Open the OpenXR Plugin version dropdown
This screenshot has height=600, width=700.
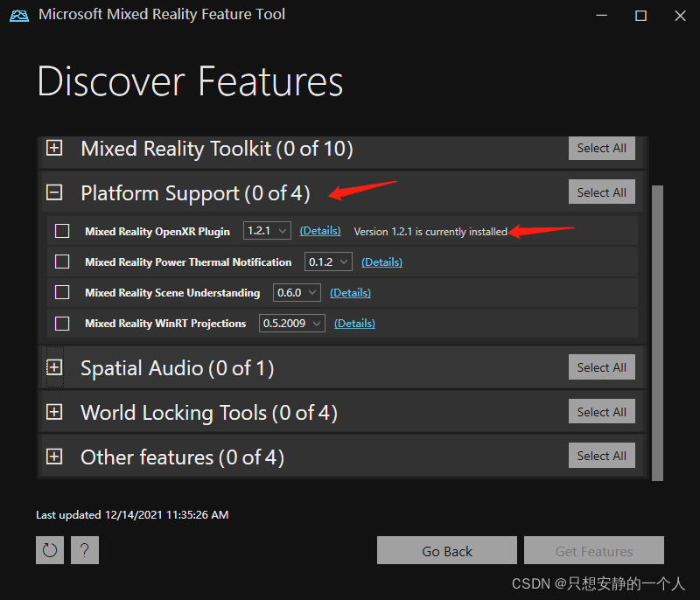[x=266, y=230]
